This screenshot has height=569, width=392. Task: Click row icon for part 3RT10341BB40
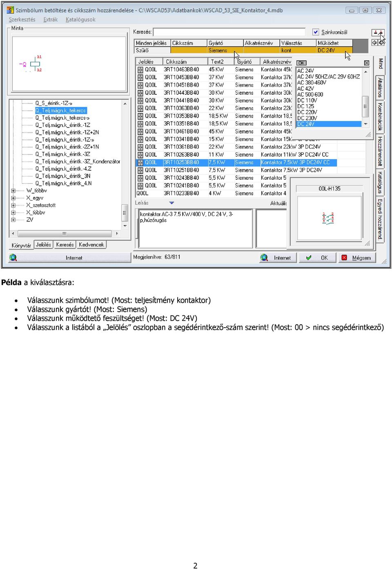pyautogui.click(x=140, y=140)
